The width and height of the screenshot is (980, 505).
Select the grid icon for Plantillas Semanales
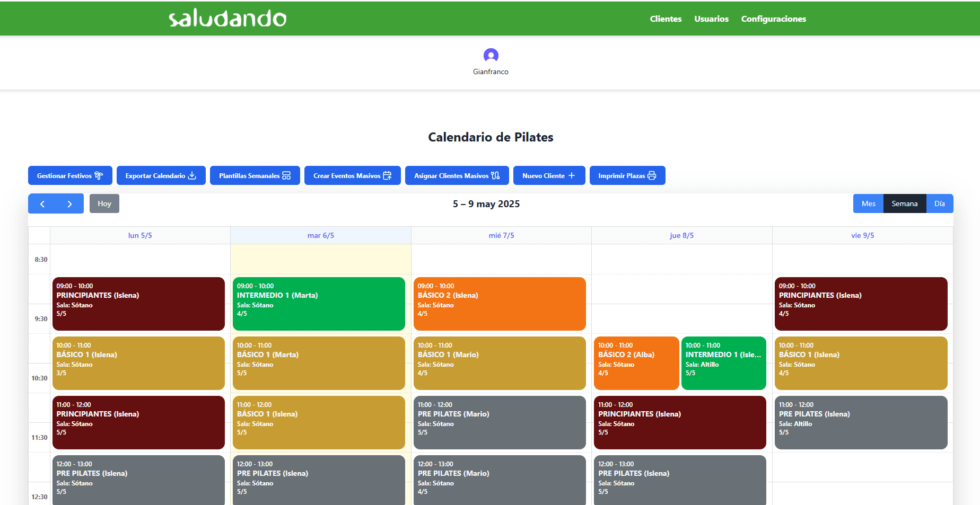click(x=287, y=175)
